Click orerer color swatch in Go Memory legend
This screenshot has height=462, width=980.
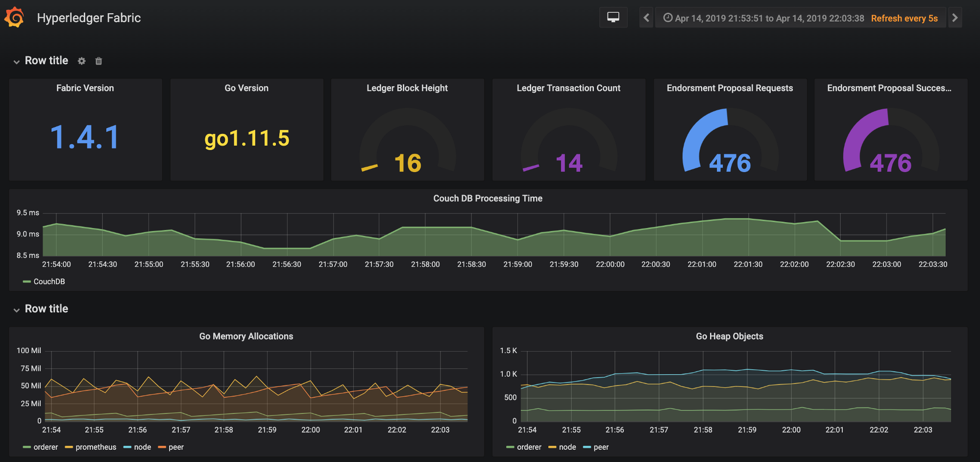pos(27,447)
